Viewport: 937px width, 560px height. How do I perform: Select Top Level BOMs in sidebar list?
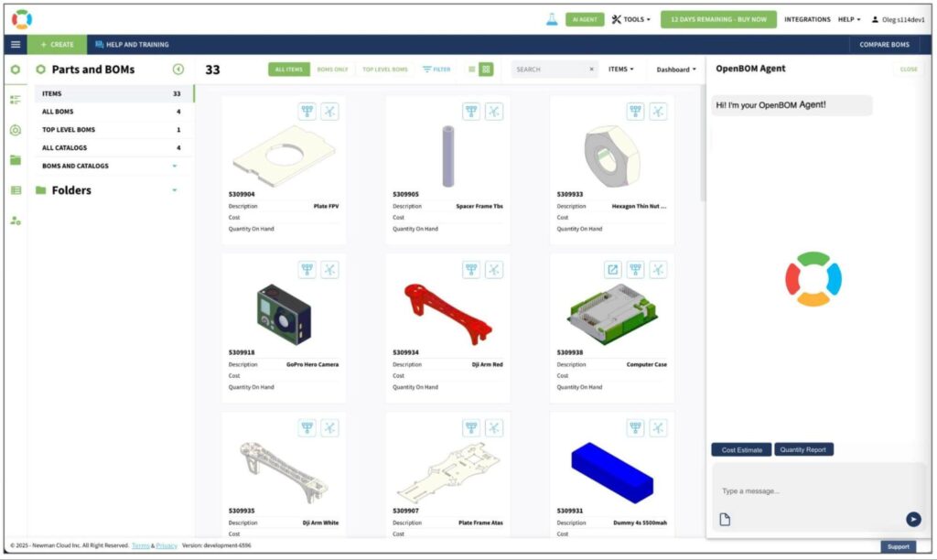[x=113, y=130]
